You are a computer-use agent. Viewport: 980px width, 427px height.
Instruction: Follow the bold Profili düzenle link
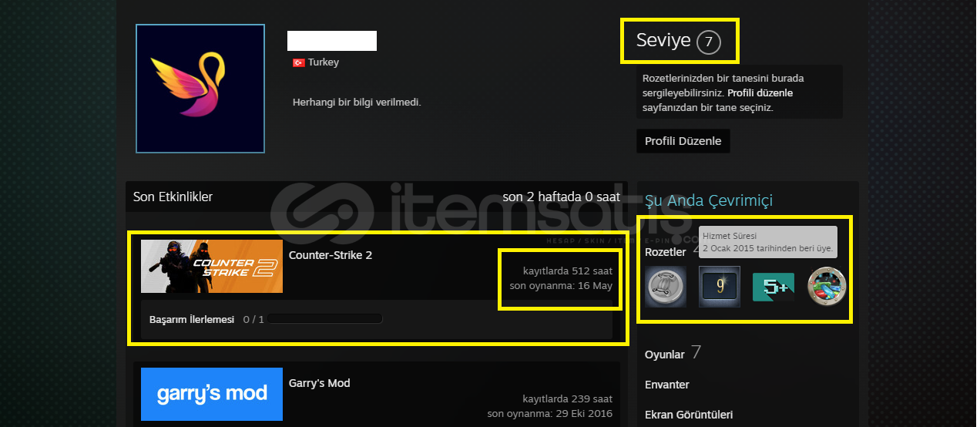tap(760, 93)
